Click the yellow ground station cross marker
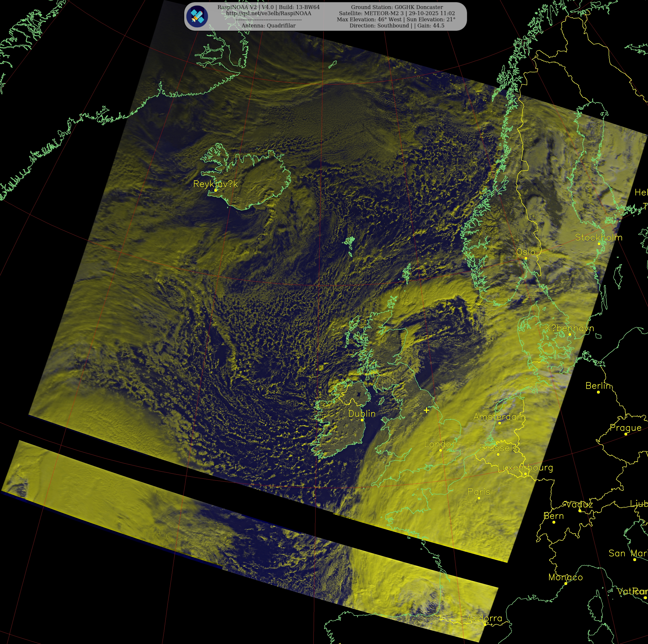This screenshot has height=644, width=648. pyautogui.click(x=426, y=410)
